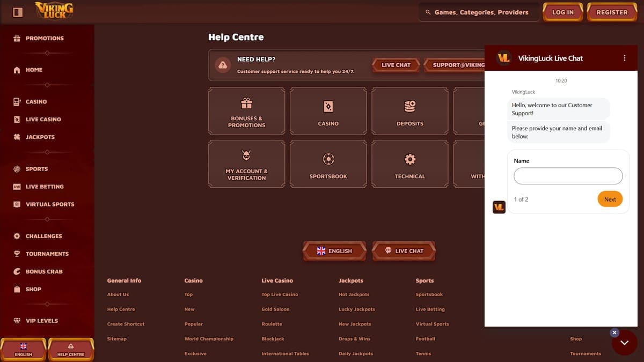Open Football footer link
The image size is (644, 362).
point(426,339)
